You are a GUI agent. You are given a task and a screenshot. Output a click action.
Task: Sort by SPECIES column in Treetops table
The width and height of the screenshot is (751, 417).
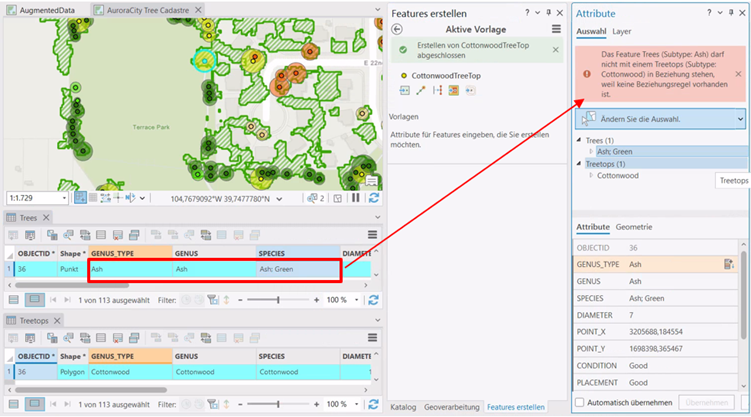click(298, 356)
